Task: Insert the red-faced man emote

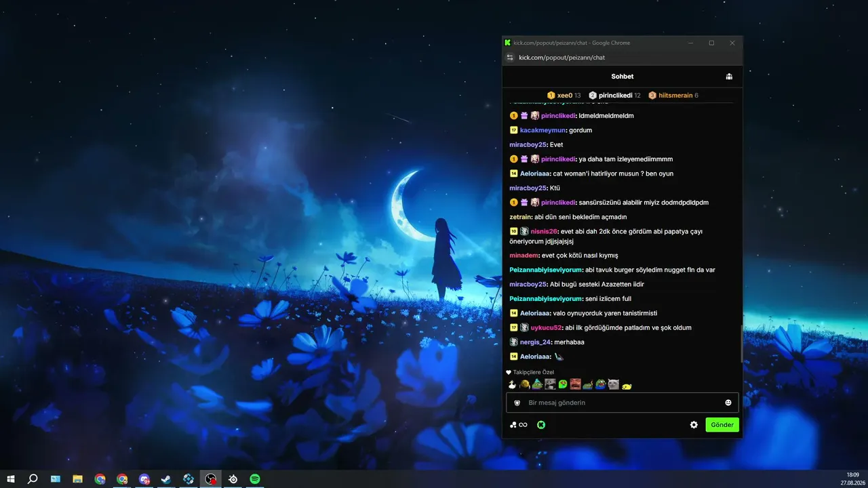Action: click(575, 384)
